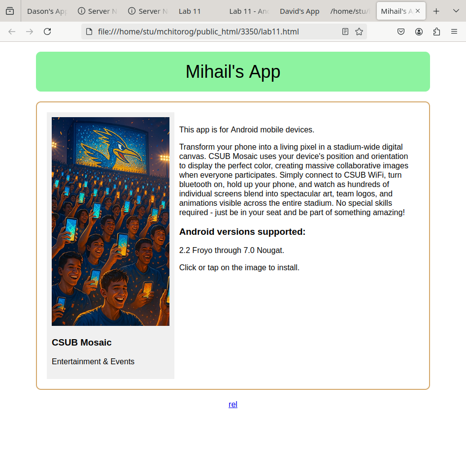The height and width of the screenshot is (476, 466).
Task: Go forward to the next page
Action: pyautogui.click(x=30, y=32)
